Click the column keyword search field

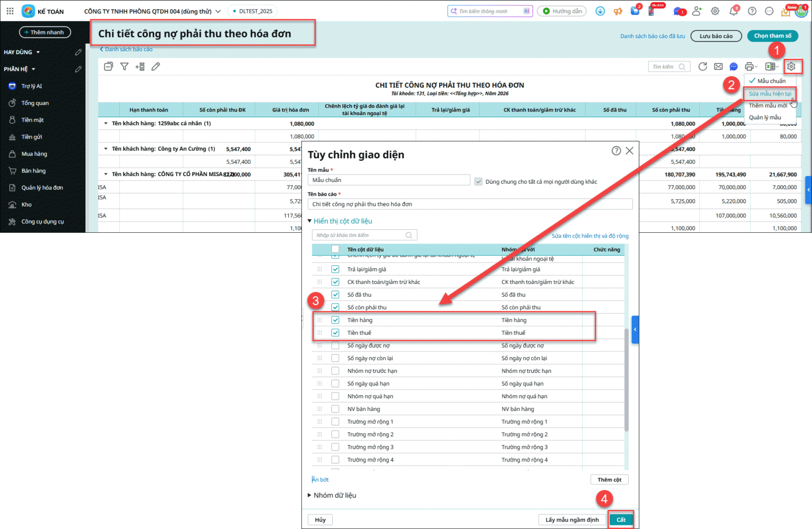(x=359, y=235)
